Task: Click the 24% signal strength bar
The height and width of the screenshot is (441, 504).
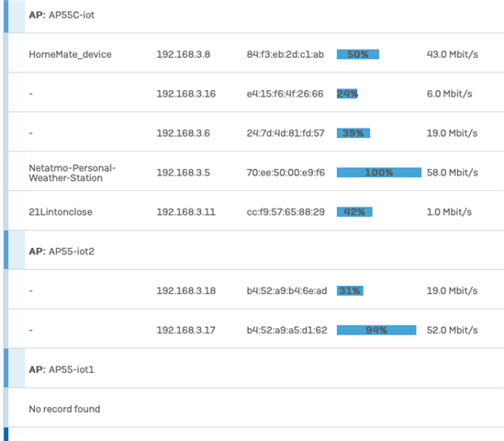Action: (x=347, y=94)
